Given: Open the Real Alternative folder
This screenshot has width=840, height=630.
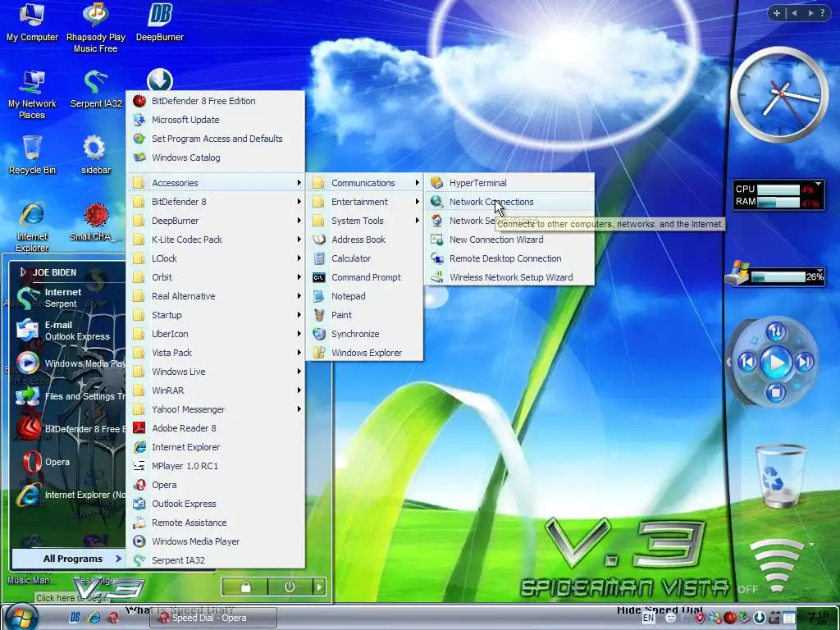Looking at the screenshot, I should (x=216, y=296).
